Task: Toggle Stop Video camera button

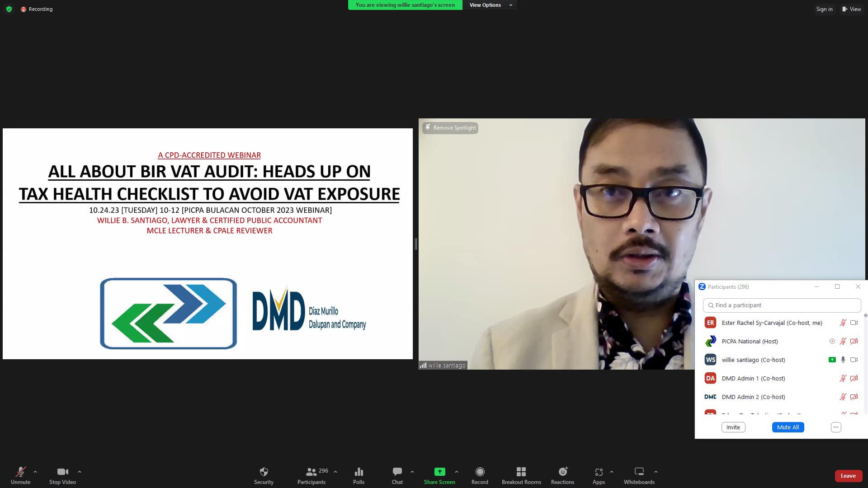Action: (x=62, y=476)
